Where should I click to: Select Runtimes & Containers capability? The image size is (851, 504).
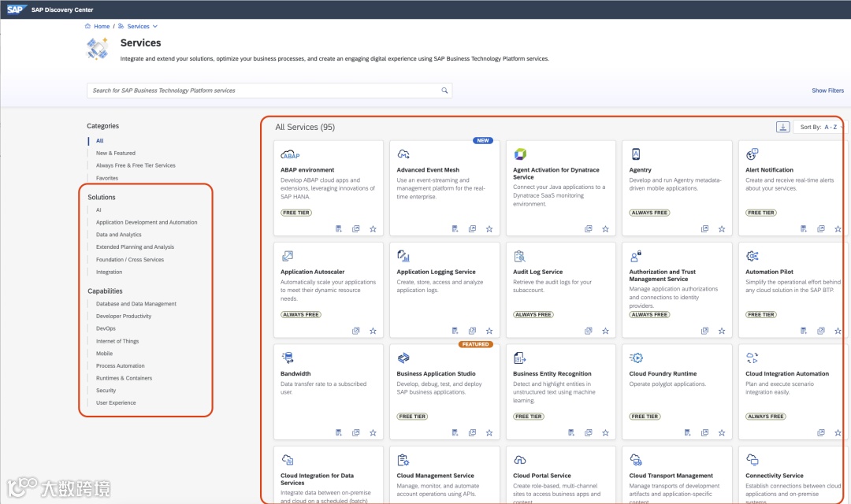pos(124,378)
